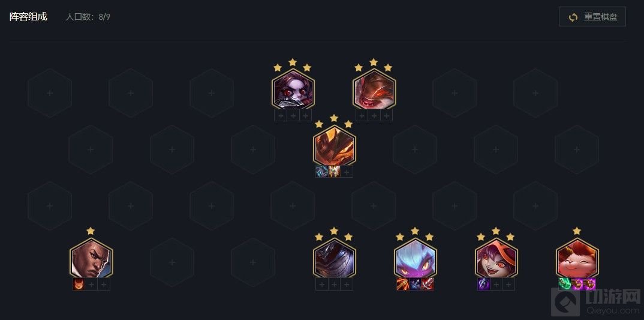Click the smiling Teemo champion hexagon
Viewport: 644px width, 320px height.
coord(577,259)
